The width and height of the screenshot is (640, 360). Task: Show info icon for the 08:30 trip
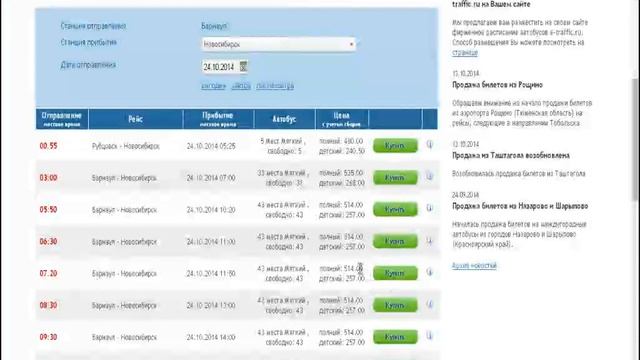(x=429, y=304)
